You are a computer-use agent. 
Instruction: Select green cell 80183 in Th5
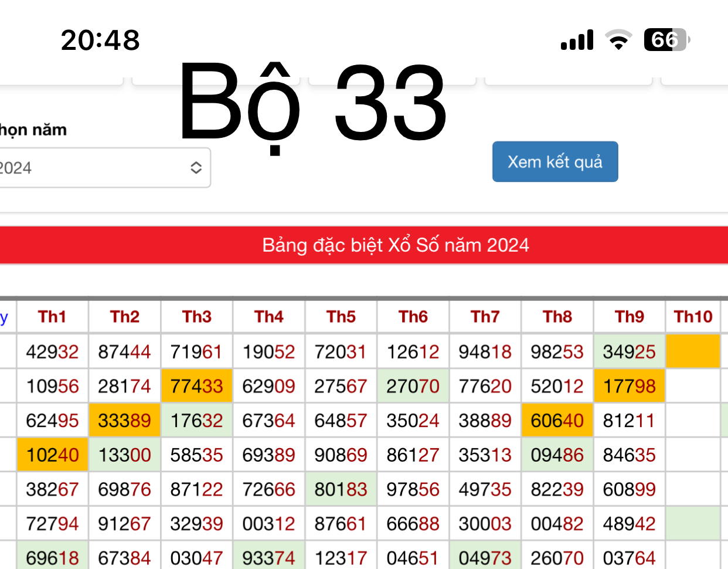[341, 489]
